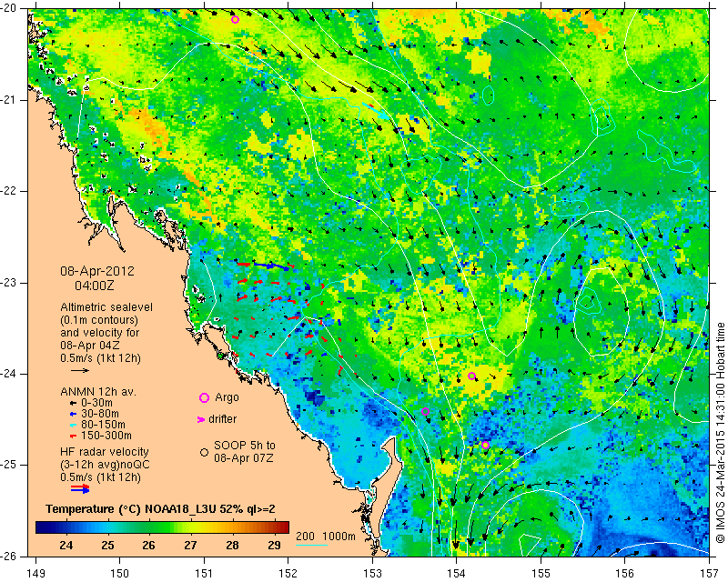Click the Argo float marker nearest latitude -25

click(485, 445)
